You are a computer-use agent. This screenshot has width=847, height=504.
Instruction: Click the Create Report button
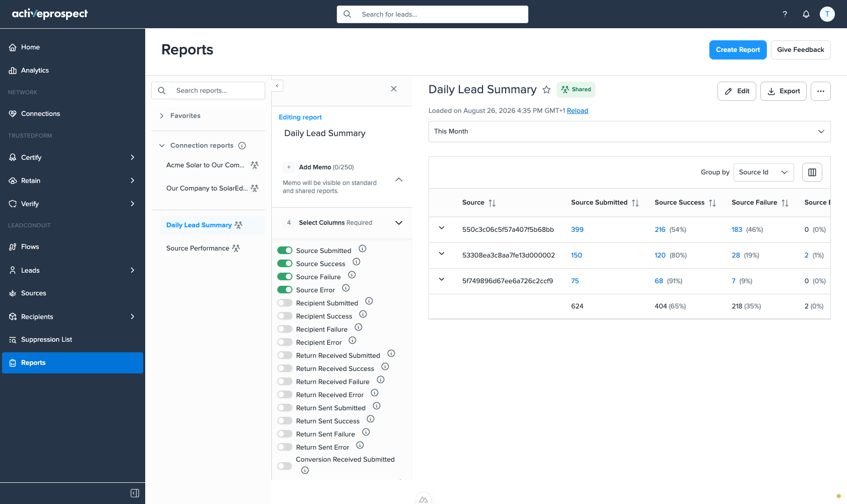tap(738, 50)
